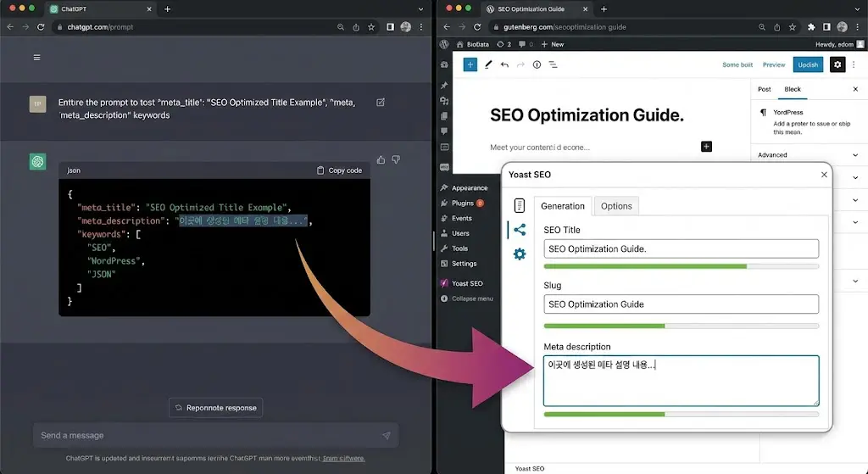
Task: Toggle the editor settings gear button
Action: click(837, 64)
